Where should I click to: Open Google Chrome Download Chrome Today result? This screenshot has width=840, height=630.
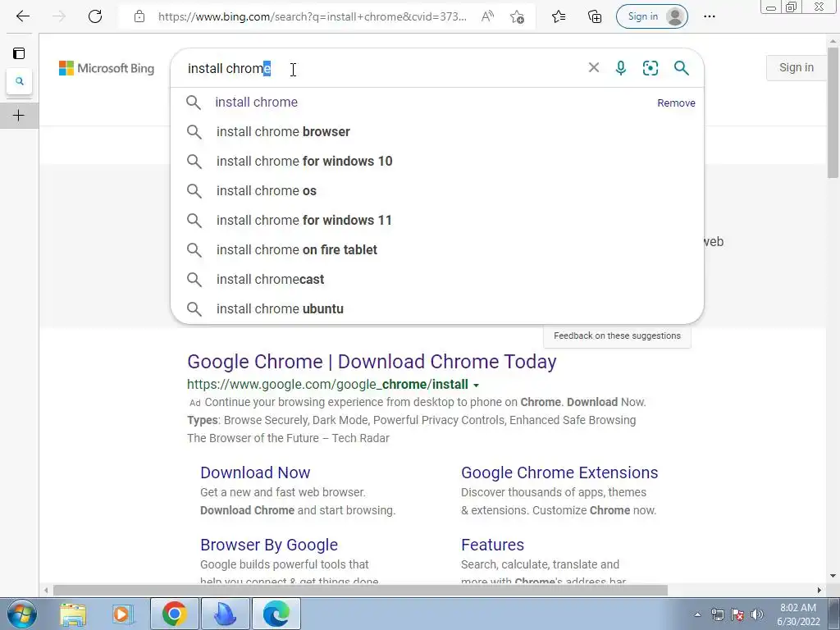tap(372, 362)
